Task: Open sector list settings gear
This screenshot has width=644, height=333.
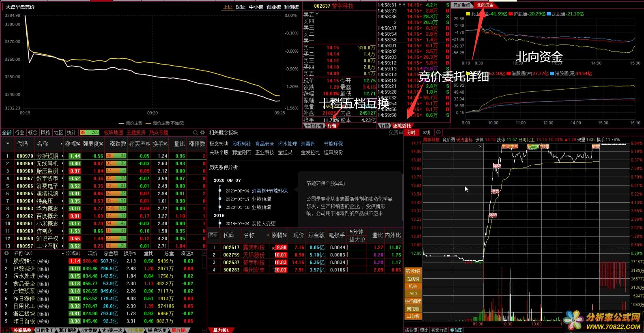Action: (x=202, y=132)
